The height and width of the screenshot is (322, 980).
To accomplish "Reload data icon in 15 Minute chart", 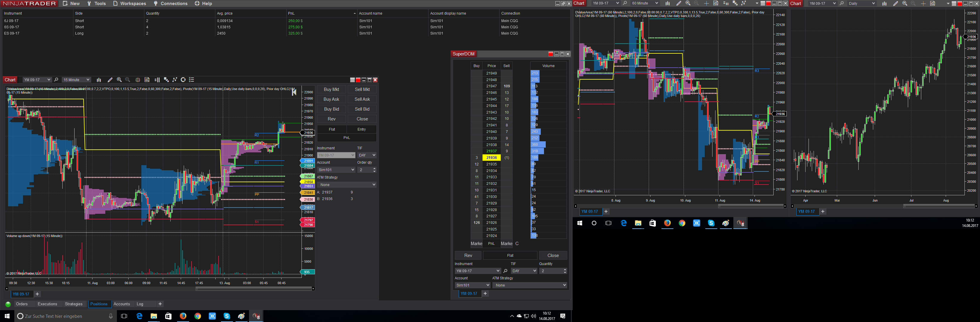I will (183, 80).
